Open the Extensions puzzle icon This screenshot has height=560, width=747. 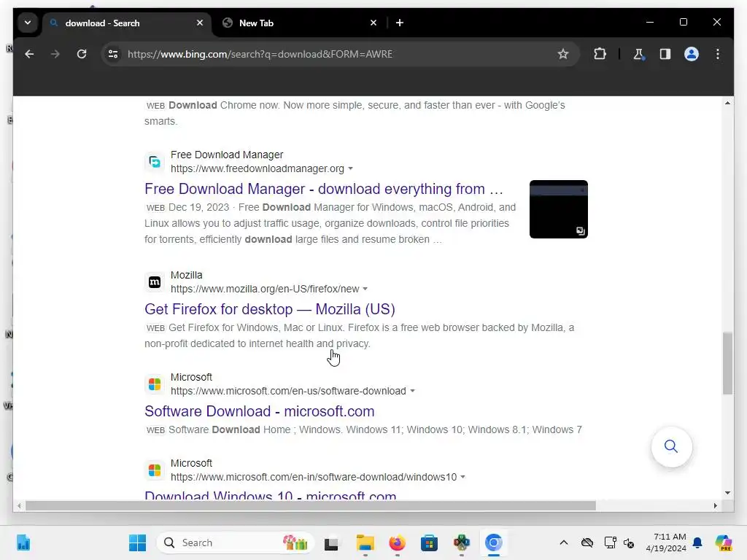pyautogui.click(x=600, y=54)
